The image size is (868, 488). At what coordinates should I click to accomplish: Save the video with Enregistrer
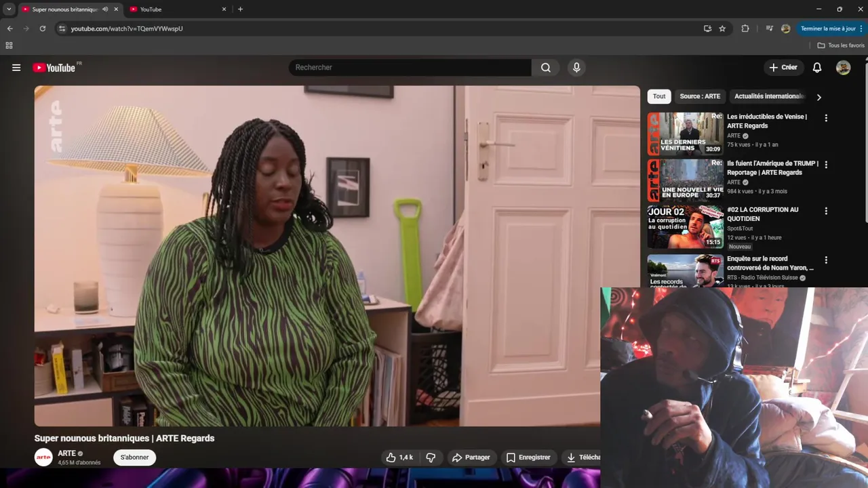click(x=528, y=457)
